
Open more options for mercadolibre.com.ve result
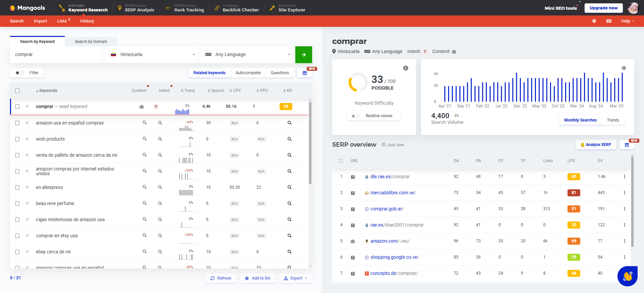click(625, 193)
